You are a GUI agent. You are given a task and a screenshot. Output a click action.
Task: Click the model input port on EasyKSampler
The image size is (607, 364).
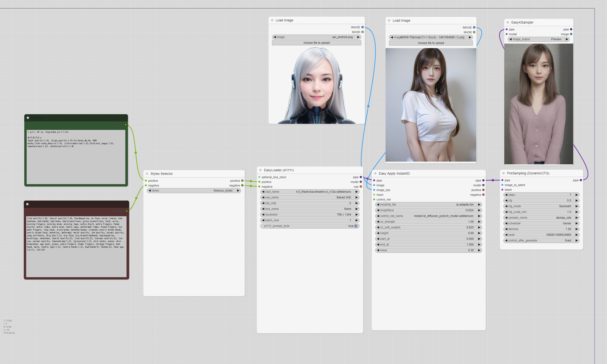(x=506, y=34)
